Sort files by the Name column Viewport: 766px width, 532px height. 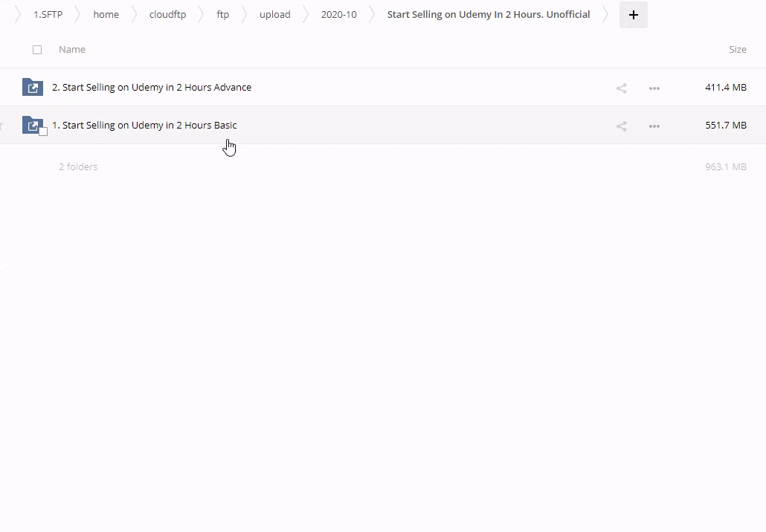click(x=72, y=50)
